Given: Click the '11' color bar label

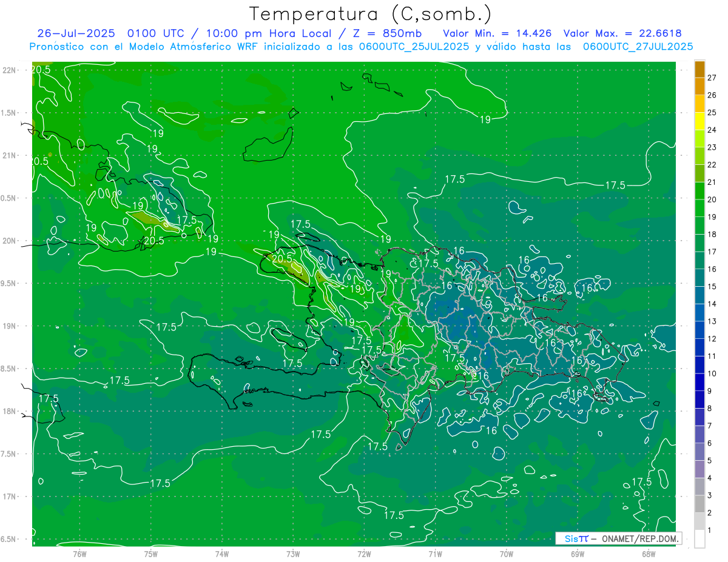Looking at the screenshot, I should click(x=712, y=356).
